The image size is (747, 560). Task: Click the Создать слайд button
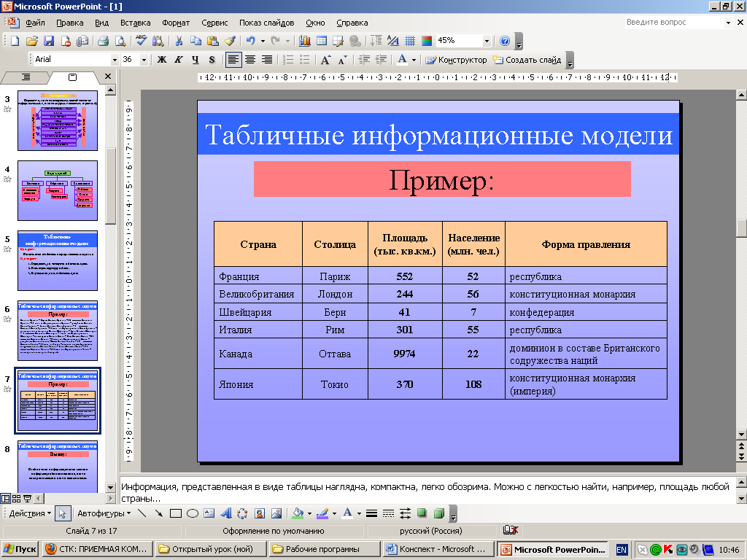527,60
